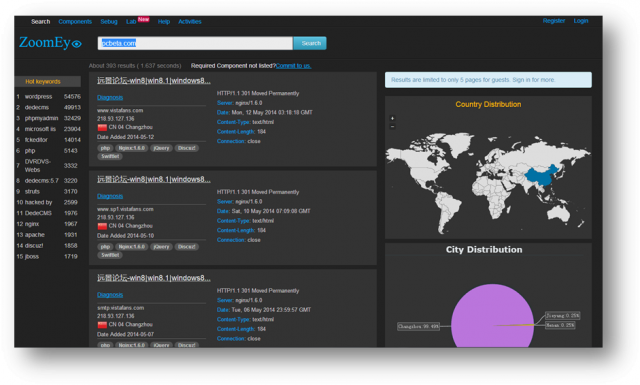This screenshot has width=640, height=385.
Task: Click the search query input field
Action: tap(195, 43)
